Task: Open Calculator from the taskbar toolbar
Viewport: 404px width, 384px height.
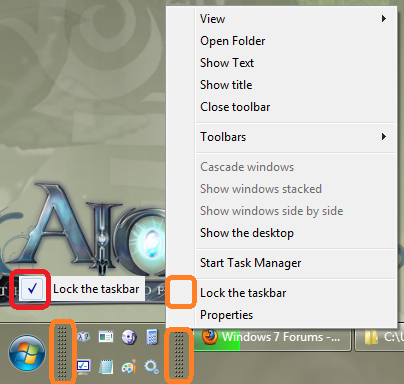Action: point(152,337)
